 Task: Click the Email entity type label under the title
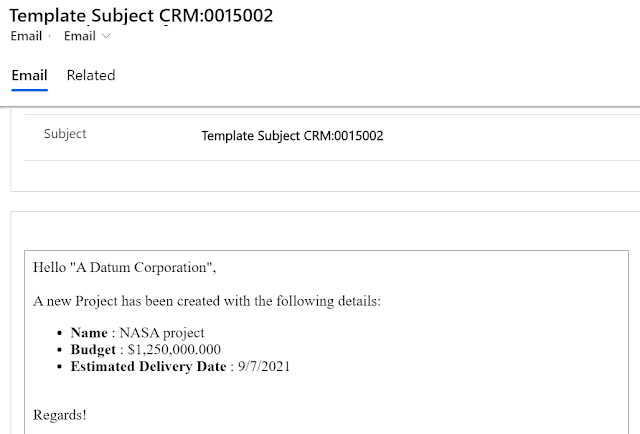click(27, 36)
